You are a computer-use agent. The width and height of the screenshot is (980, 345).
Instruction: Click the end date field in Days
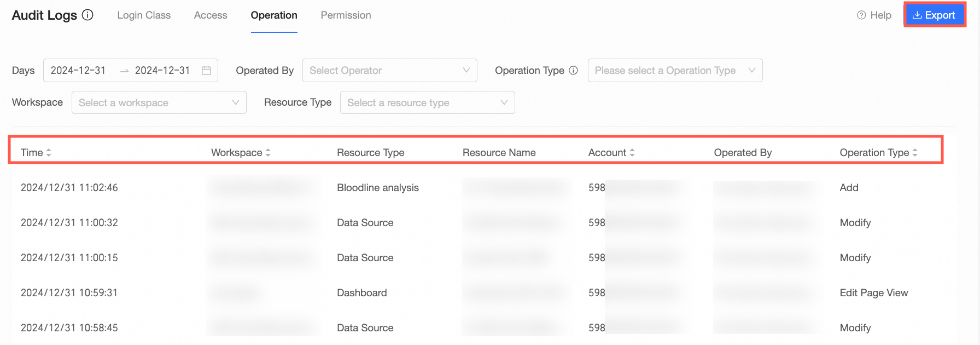click(x=162, y=71)
